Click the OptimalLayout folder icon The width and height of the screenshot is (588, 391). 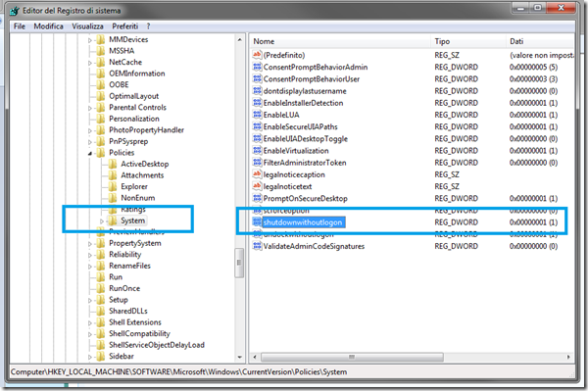pos(101,96)
